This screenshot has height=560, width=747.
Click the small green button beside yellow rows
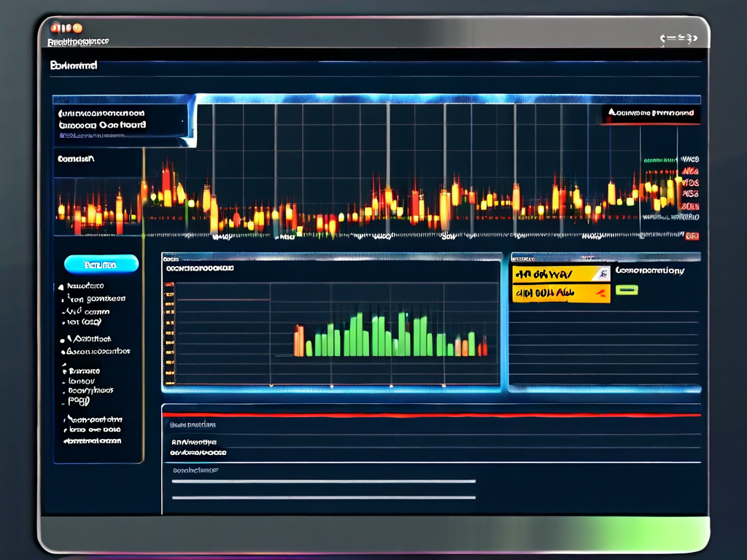tap(627, 290)
